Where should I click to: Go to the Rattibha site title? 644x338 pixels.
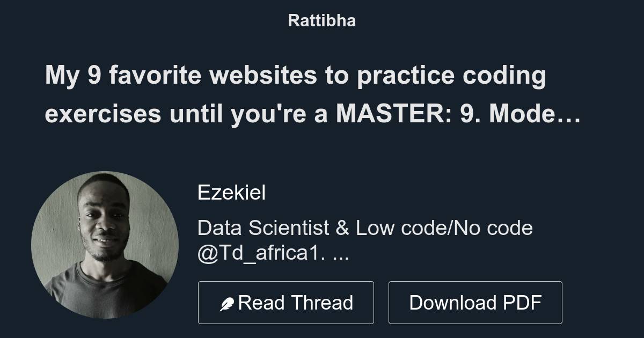tap(321, 20)
